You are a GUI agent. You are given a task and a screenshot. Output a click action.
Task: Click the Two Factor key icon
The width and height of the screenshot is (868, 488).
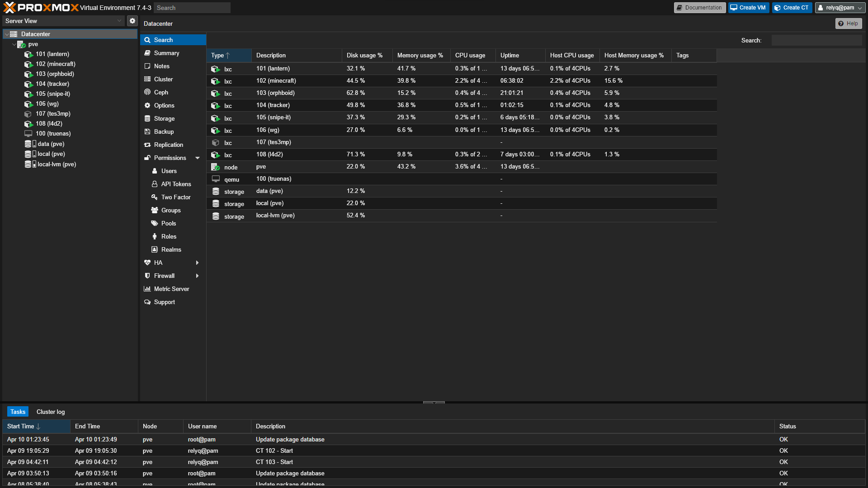pos(155,197)
